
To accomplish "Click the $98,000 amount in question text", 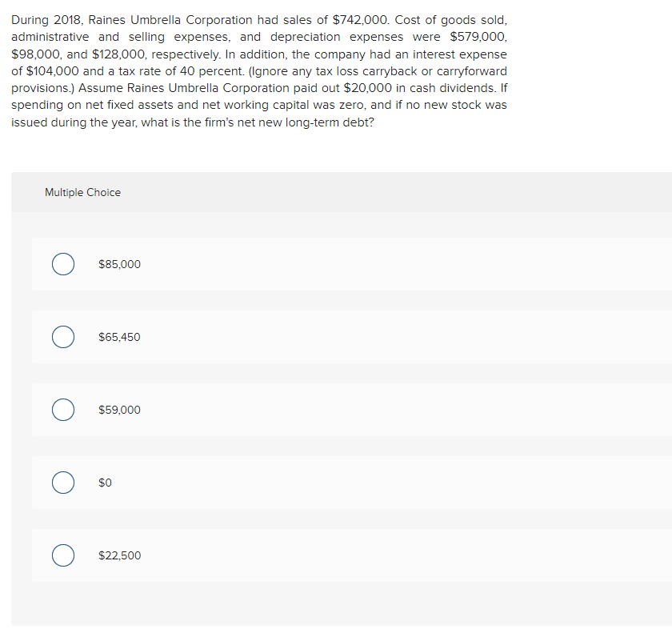I will (38, 54).
